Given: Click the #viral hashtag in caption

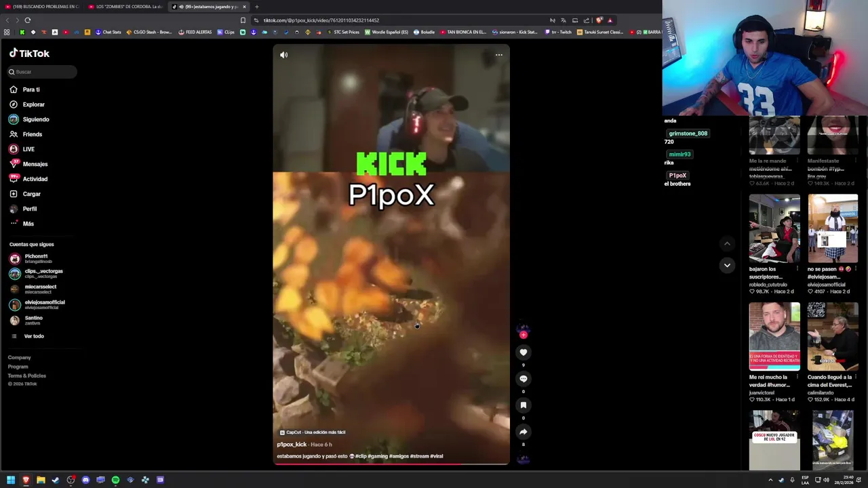Looking at the screenshot, I should pyautogui.click(x=436, y=456).
